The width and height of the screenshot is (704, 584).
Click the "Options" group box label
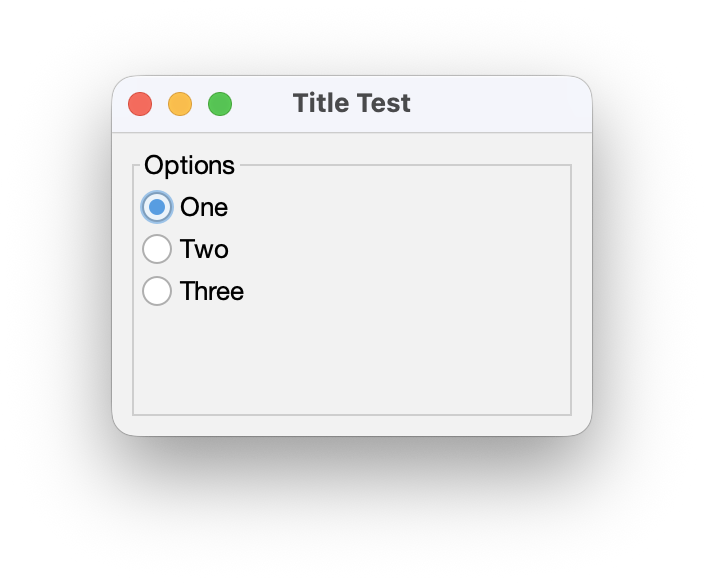189,165
